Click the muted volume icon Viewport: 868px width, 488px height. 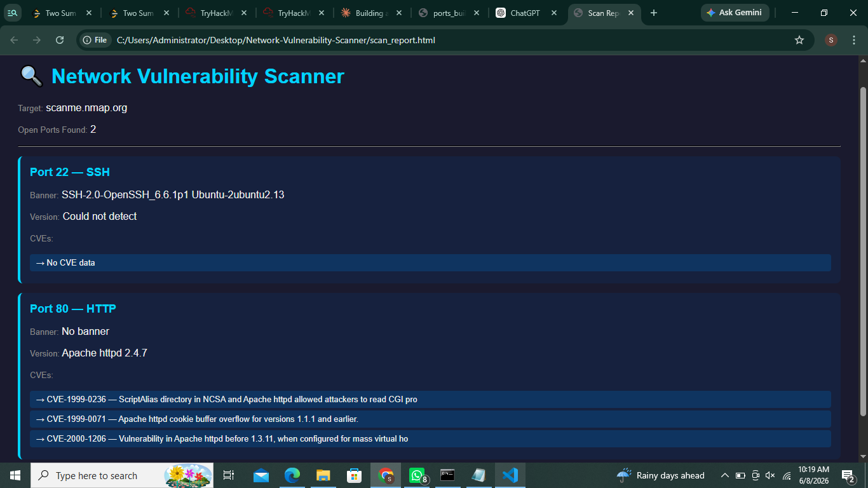coord(771,475)
